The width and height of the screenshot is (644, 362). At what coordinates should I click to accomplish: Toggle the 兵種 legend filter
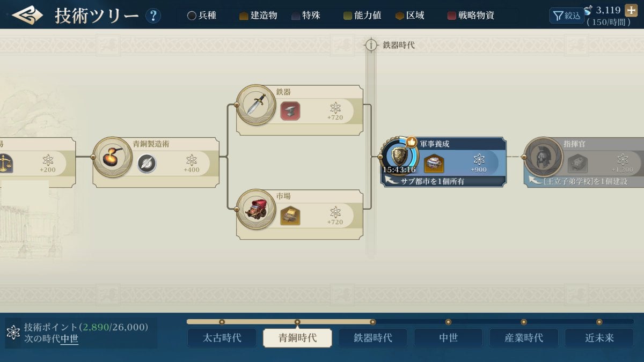coord(202,16)
